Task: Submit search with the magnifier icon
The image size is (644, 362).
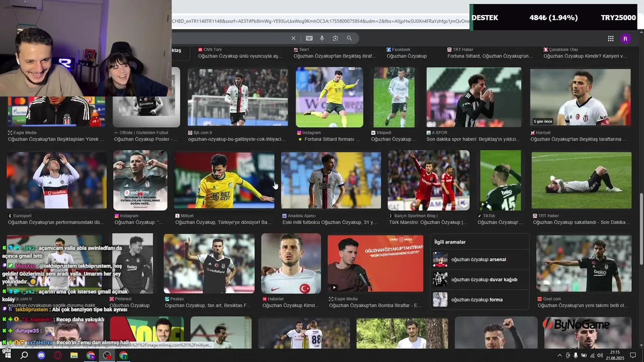Action: [x=349, y=38]
